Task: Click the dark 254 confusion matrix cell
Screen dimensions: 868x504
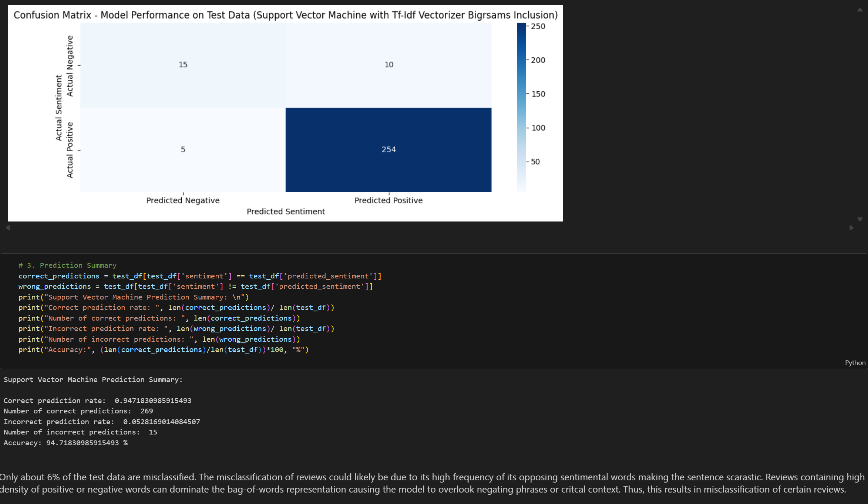Action: click(x=388, y=150)
